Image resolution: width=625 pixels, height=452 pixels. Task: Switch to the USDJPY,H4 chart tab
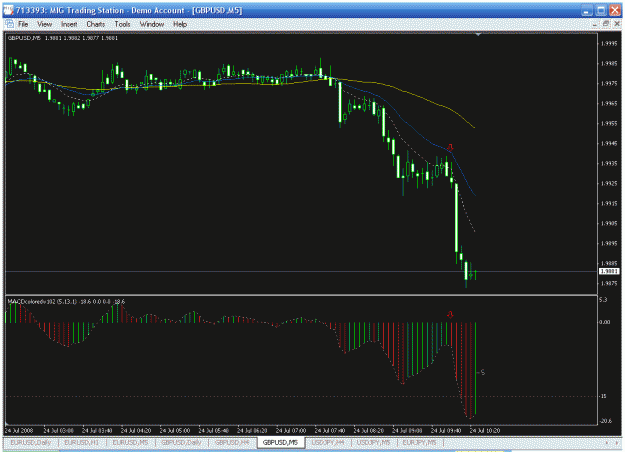[x=328, y=442]
